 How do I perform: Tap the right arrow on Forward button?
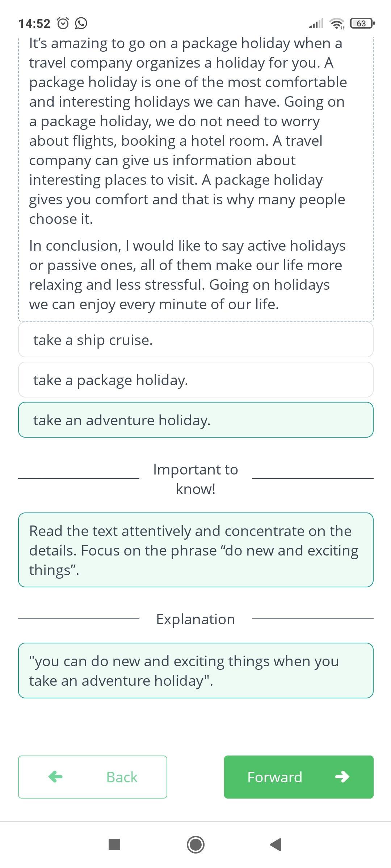(342, 776)
